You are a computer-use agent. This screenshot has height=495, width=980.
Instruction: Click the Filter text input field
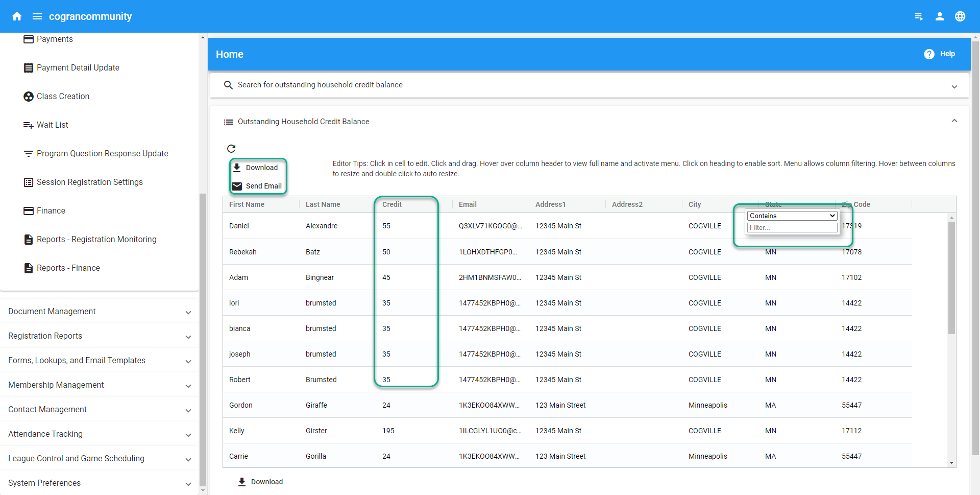click(792, 228)
